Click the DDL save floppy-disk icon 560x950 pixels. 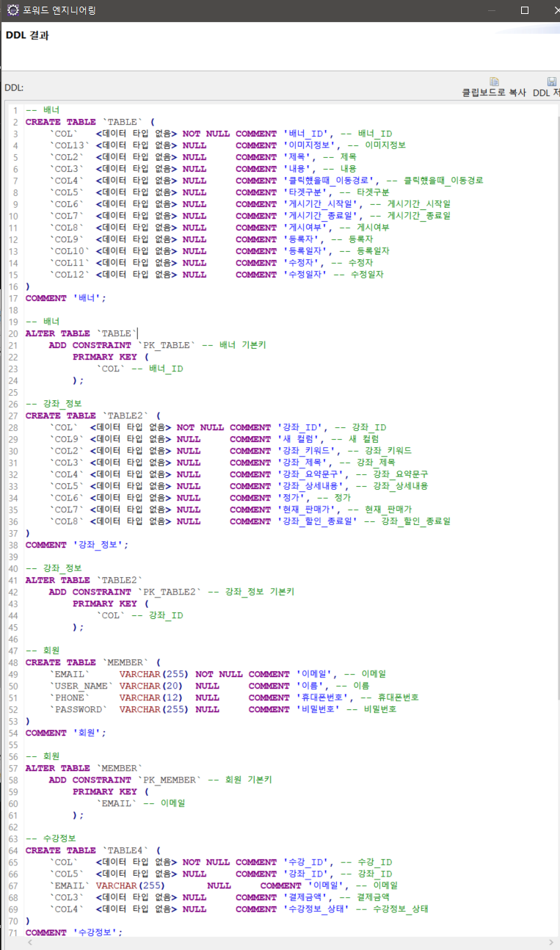[552, 81]
